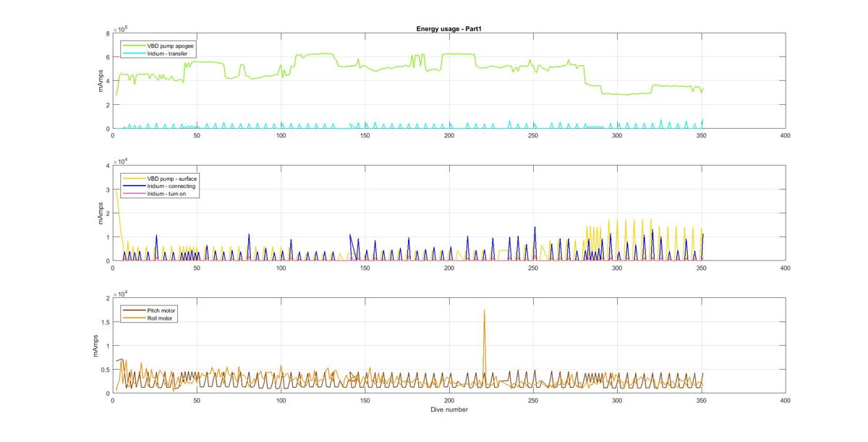Screen dimensions: 868x442
Task: Click the blue line sample beside Iridium - connecting
Action: tap(135, 186)
